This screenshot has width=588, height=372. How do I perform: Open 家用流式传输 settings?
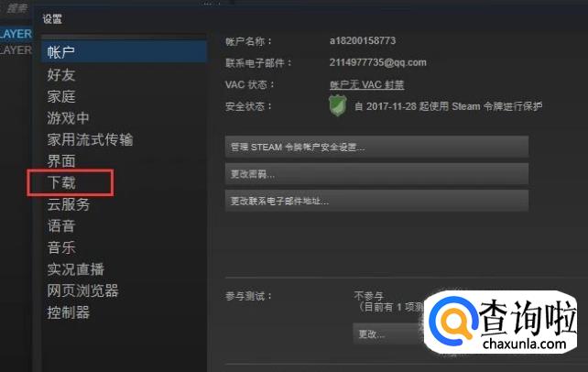click(90, 139)
